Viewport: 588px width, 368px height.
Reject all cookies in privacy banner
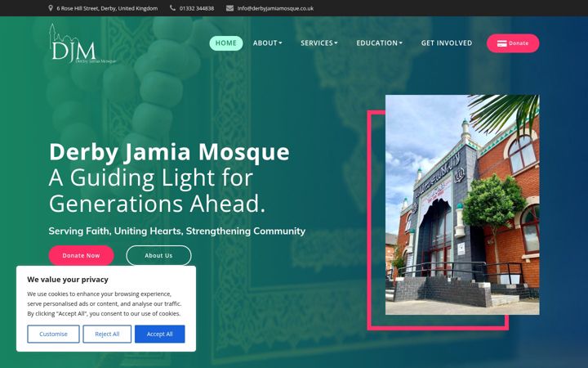[x=107, y=334]
